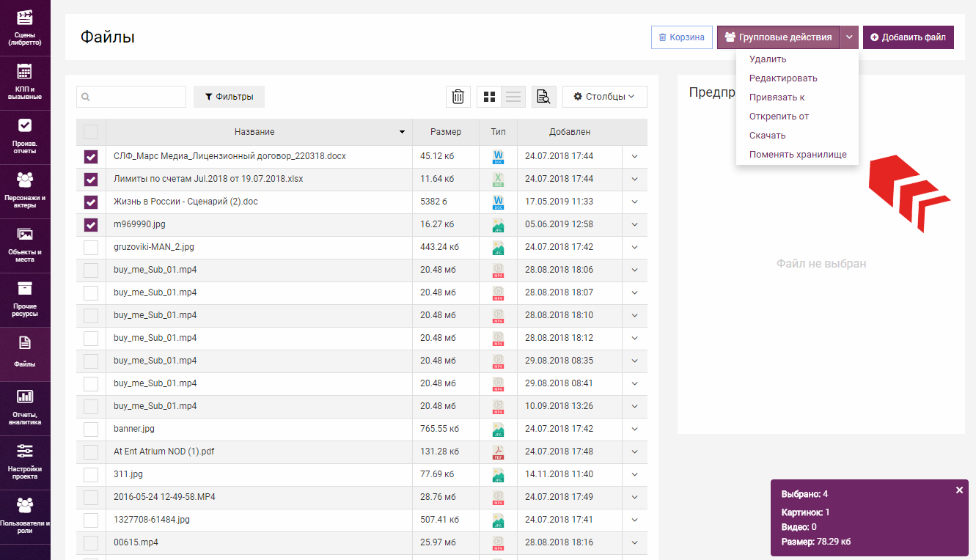Switch to grid view
The height and width of the screenshot is (560, 976).
[x=489, y=97]
